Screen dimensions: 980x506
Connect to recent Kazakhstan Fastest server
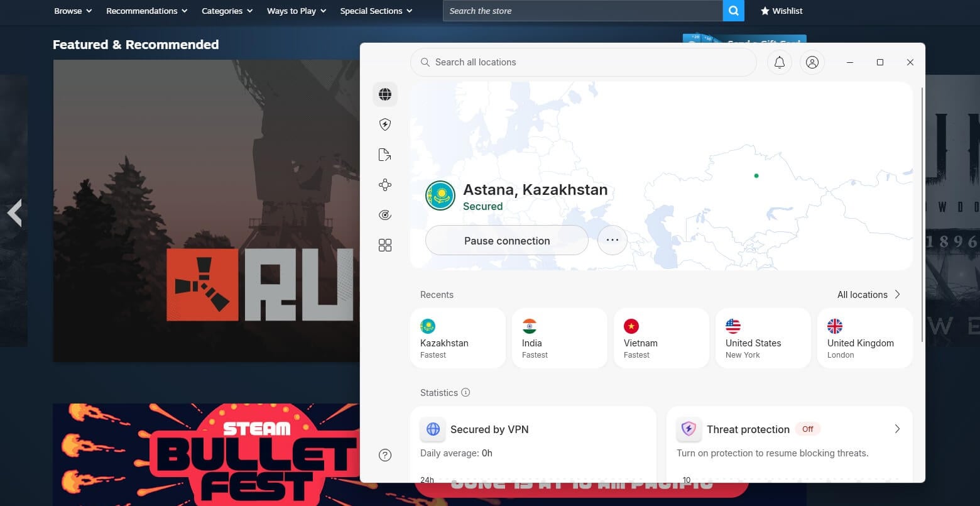tap(458, 338)
